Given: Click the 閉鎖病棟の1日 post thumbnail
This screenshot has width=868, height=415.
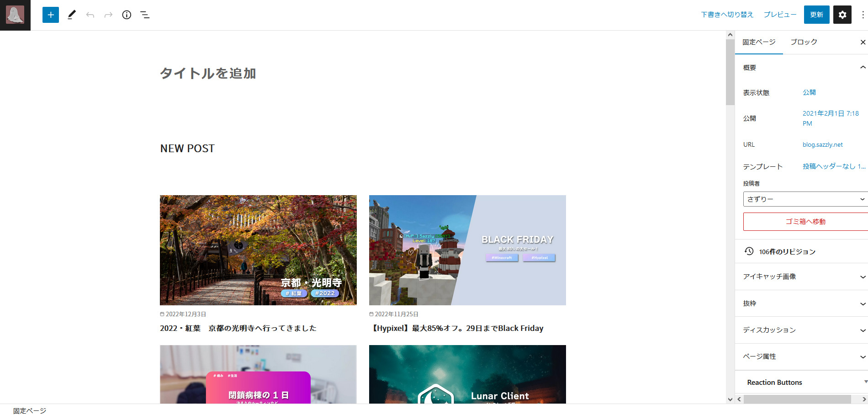Looking at the screenshot, I should point(258,374).
